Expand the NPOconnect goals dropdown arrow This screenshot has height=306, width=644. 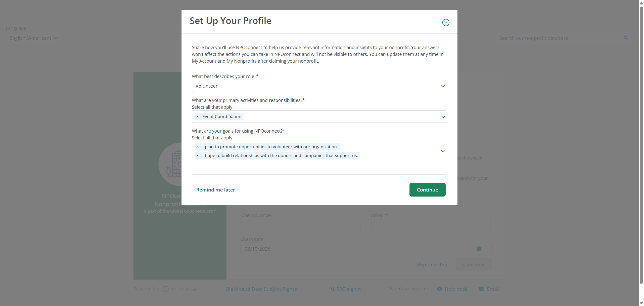coord(443,151)
